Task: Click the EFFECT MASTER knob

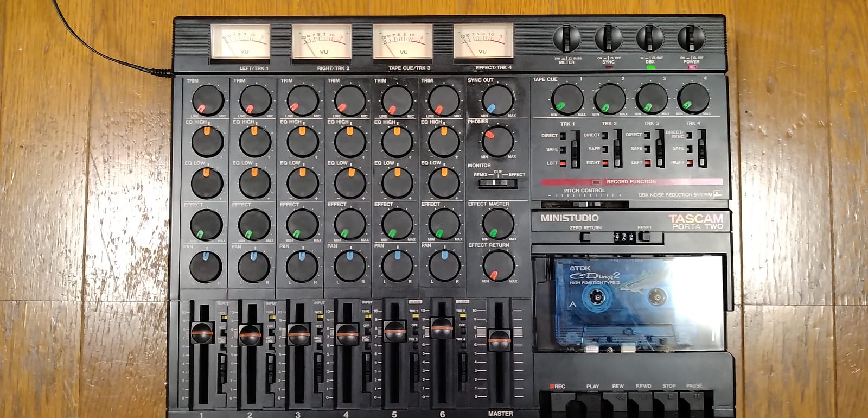Action: (498, 224)
